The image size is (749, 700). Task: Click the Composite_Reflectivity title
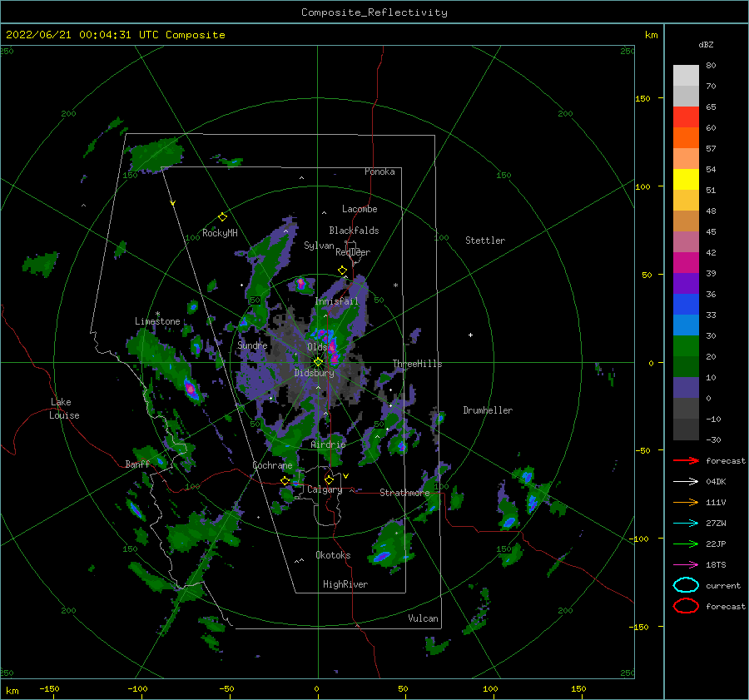374,12
